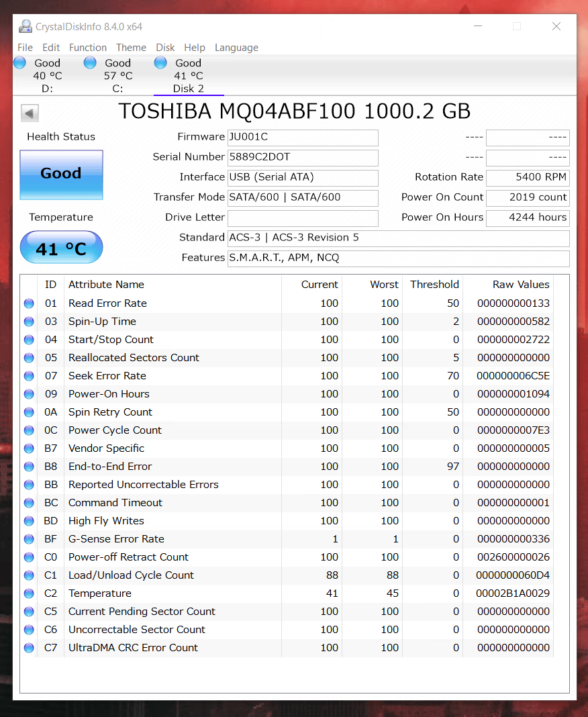Click the Features field
The width and height of the screenshot is (588, 717).
click(398, 258)
